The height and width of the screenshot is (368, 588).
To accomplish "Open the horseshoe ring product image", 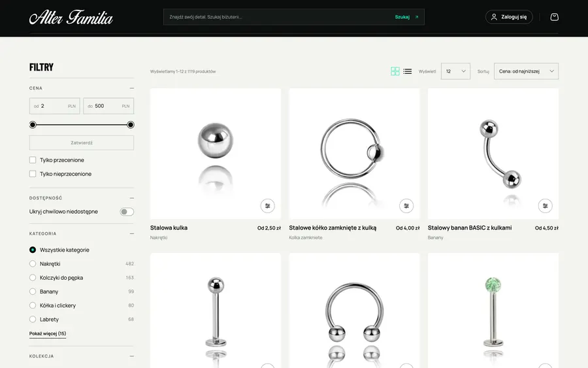I will tap(354, 310).
